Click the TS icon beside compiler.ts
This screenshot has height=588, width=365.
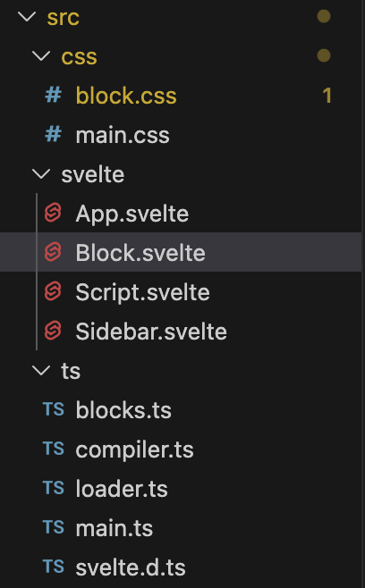(54, 449)
